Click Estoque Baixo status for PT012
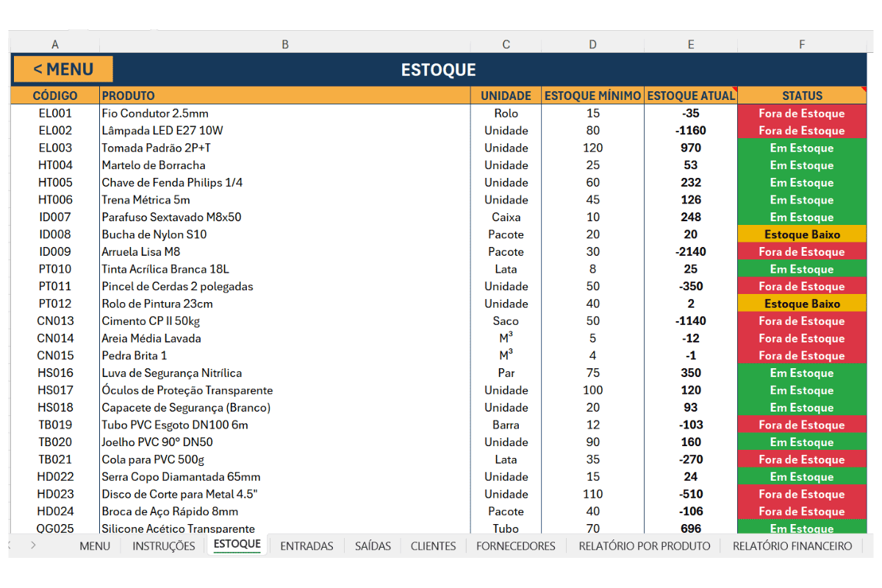The height and width of the screenshot is (588, 882). click(803, 304)
